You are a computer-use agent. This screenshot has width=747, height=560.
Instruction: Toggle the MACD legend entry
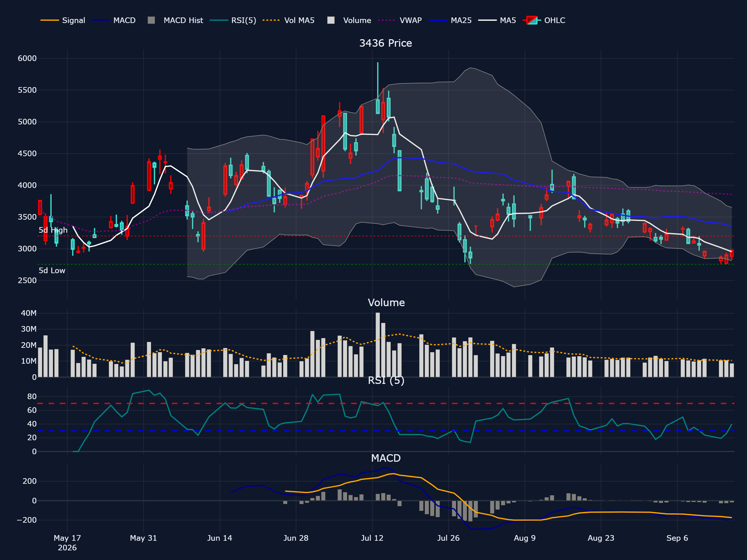(114, 20)
